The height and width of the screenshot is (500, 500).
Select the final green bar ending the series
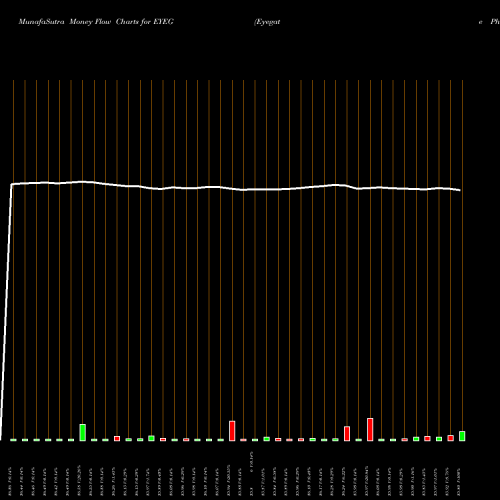click(462, 436)
